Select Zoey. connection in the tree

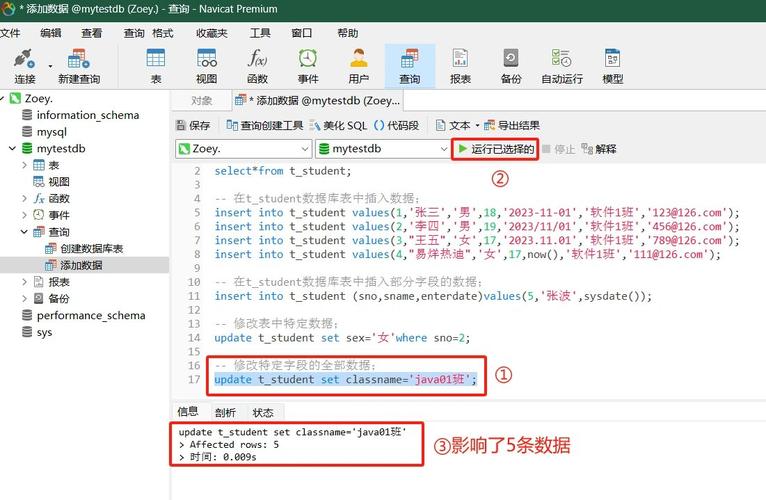point(38,99)
